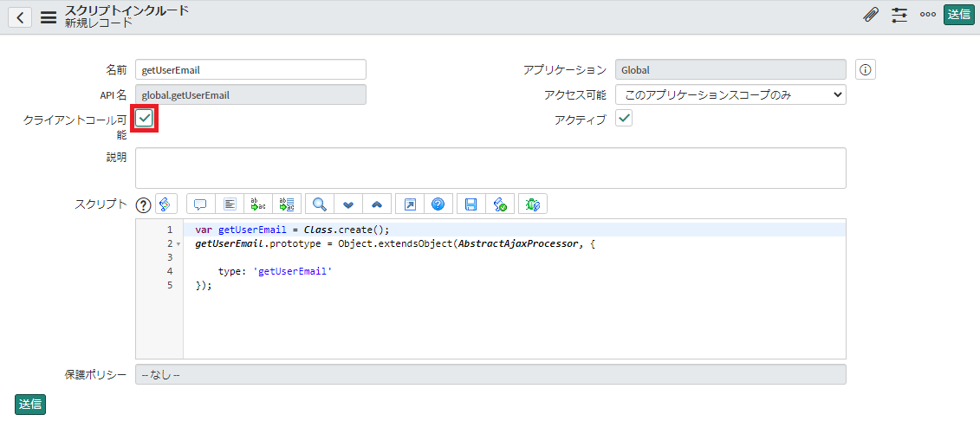The image size is (980, 421).
Task: Click the スクリプトインクルード header title
Action: 127,10
